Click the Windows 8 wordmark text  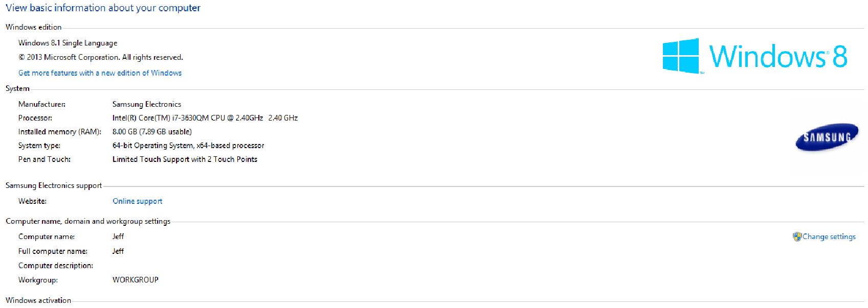778,56
